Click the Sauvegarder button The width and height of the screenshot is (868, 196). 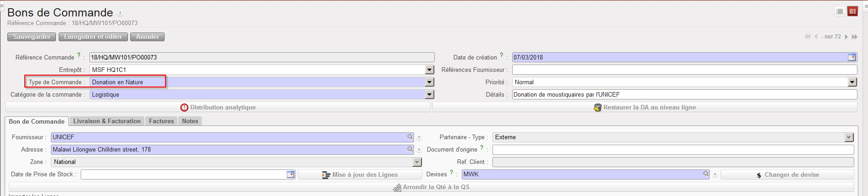pyautogui.click(x=32, y=37)
